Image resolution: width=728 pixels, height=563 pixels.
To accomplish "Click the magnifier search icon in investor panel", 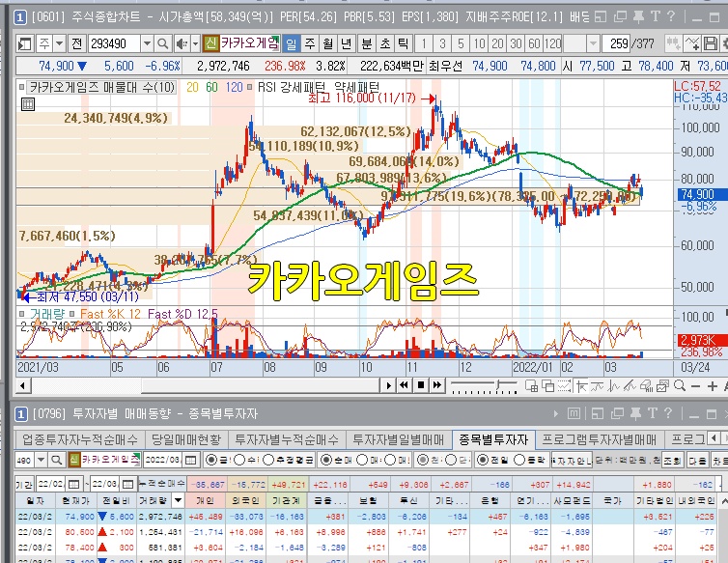I will (57, 460).
